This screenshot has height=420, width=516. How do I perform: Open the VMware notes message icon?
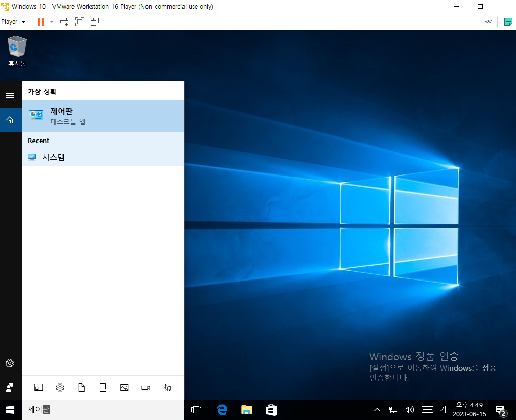tap(508, 22)
